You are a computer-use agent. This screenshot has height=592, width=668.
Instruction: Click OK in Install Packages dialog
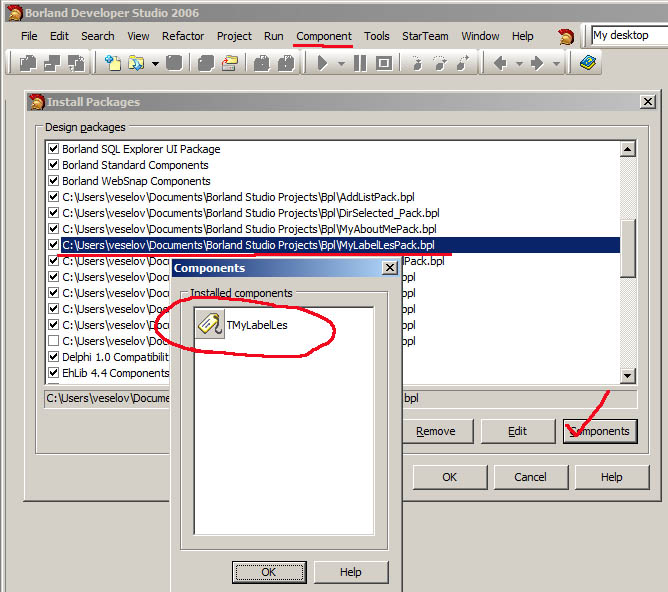[449, 477]
